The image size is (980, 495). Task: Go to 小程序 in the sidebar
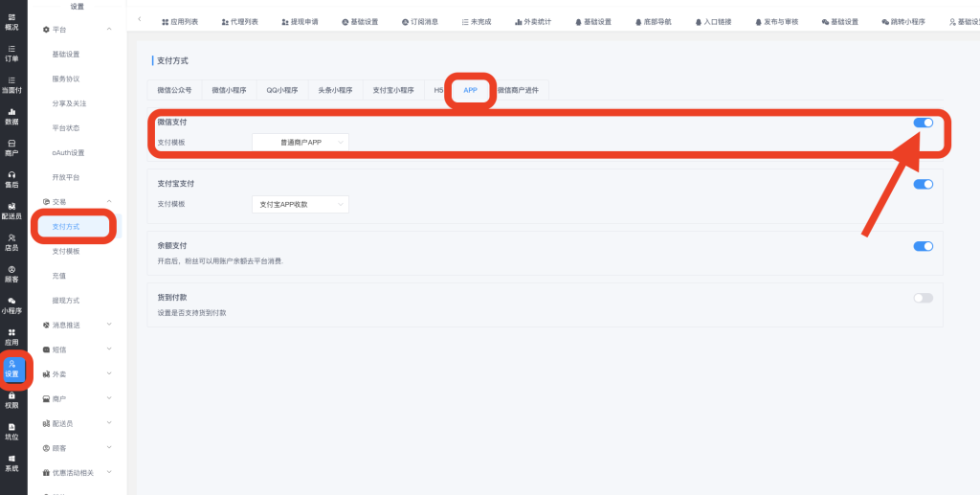[x=11, y=304]
